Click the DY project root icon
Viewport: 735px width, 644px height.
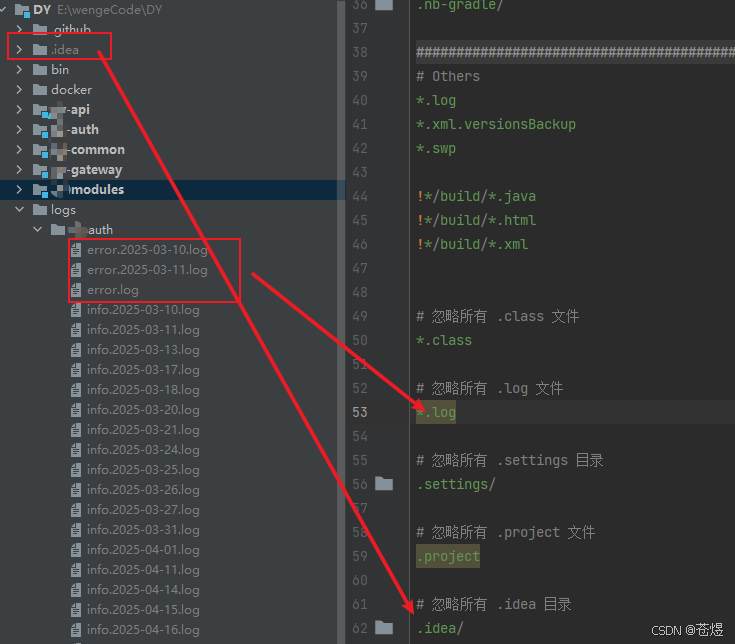(22, 10)
